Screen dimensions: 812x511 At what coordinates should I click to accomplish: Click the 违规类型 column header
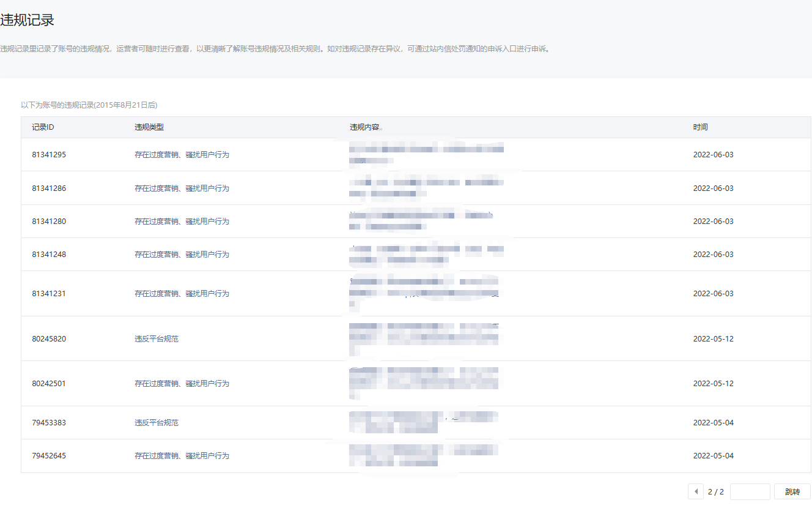pyautogui.click(x=149, y=127)
